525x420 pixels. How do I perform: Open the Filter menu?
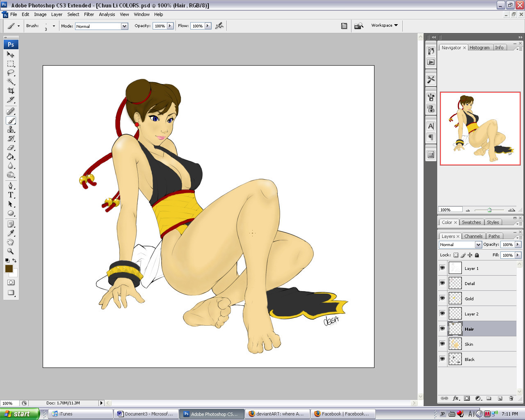pyautogui.click(x=89, y=14)
